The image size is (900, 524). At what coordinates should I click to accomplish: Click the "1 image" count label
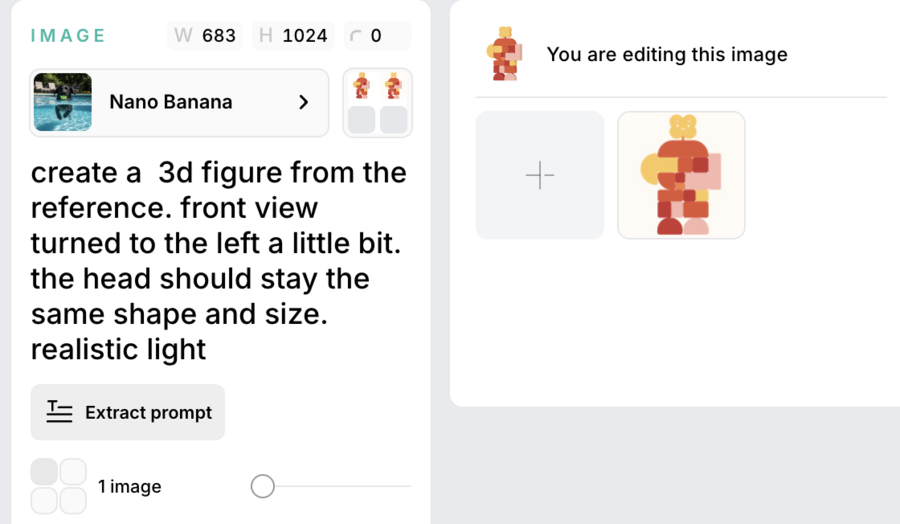129,487
